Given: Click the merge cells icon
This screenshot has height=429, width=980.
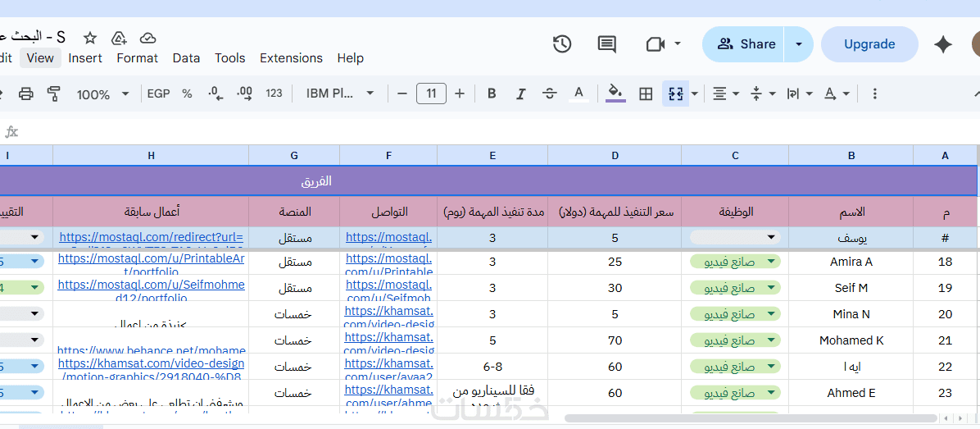Looking at the screenshot, I should pos(675,94).
